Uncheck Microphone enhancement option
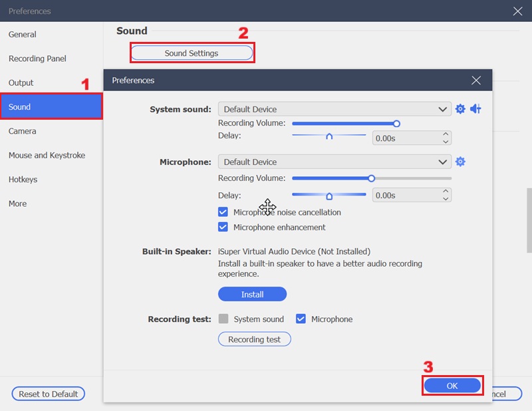Image resolution: width=532 pixels, height=411 pixels. click(x=223, y=227)
